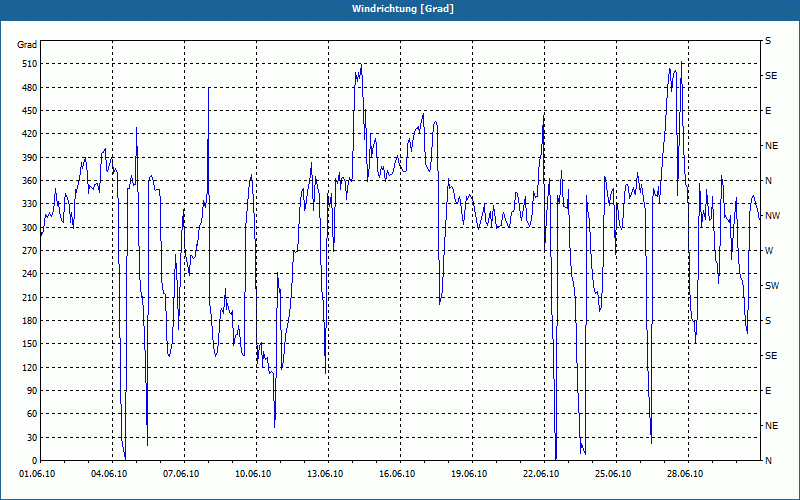The height and width of the screenshot is (500, 800).
Task: Click the 'Windrichtung [Grad]' chart title
Action: tap(403, 9)
